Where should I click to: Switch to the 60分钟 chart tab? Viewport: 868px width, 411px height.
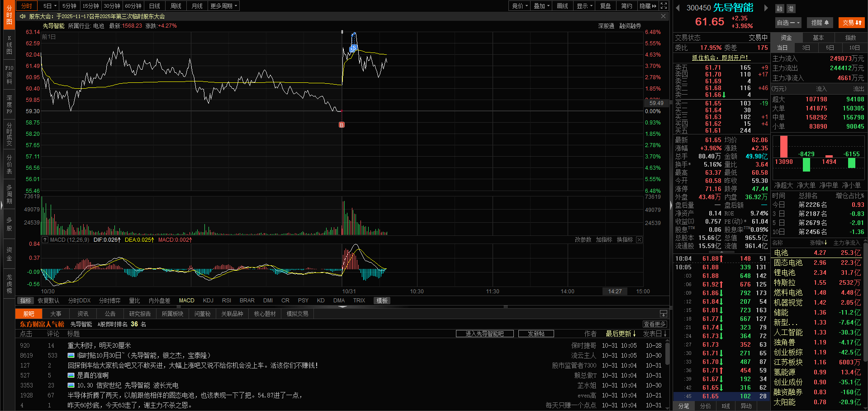[x=133, y=6]
